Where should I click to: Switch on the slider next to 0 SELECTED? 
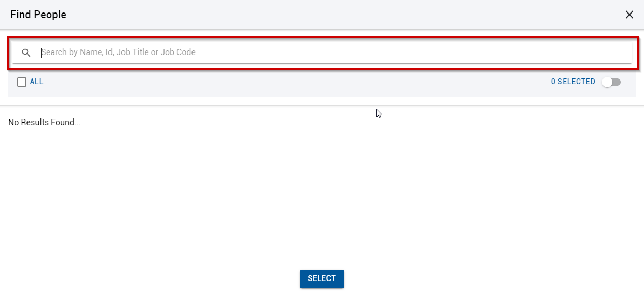(x=611, y=82)
